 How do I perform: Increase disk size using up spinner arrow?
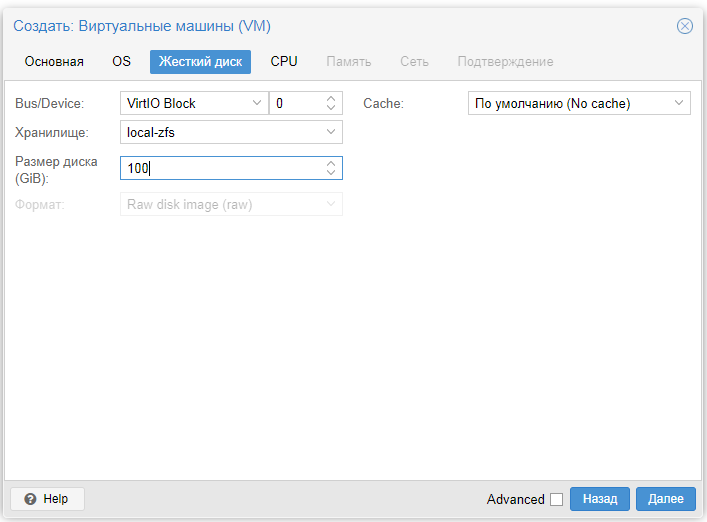pos(331,162)
